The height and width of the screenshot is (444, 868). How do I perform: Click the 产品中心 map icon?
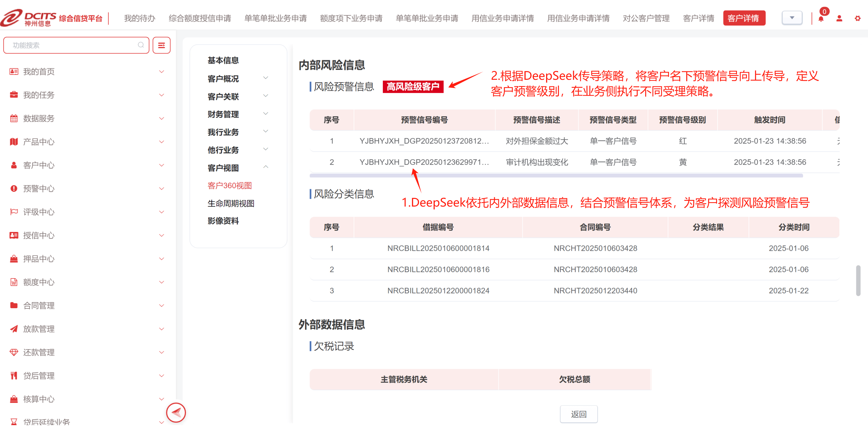pyautogui.click(x=14, y=142)
